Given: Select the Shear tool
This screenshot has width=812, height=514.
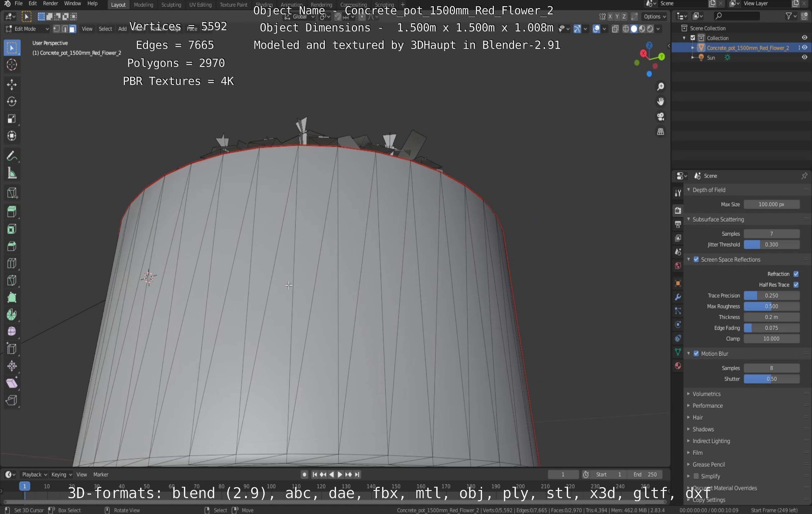Looking at the screenshot, I should 12,383.
